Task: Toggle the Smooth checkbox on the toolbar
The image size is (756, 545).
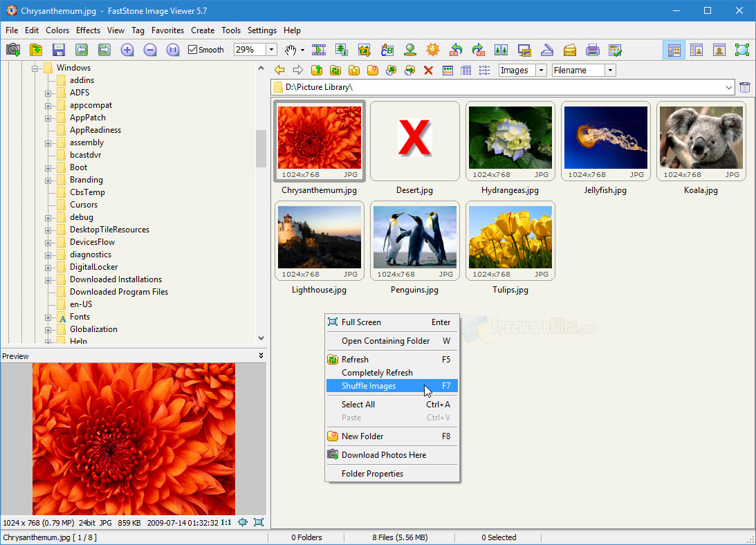Action: pyautogui.click(x=193, y=50)
